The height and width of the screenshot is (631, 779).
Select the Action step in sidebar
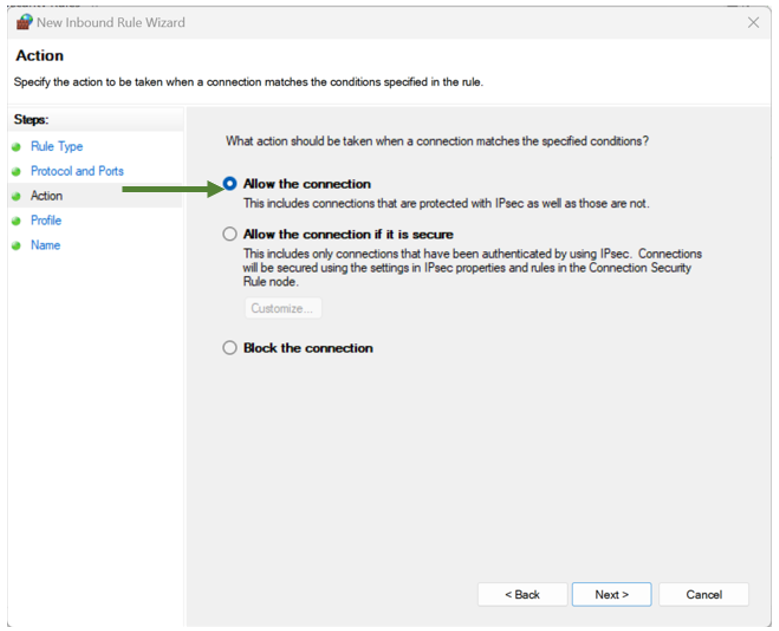pos(46,196)
